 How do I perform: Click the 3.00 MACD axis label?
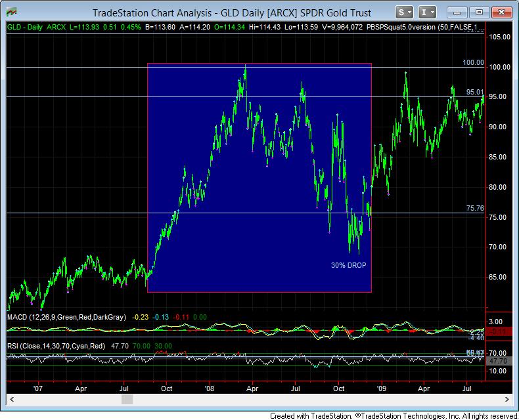click(495, 322)
